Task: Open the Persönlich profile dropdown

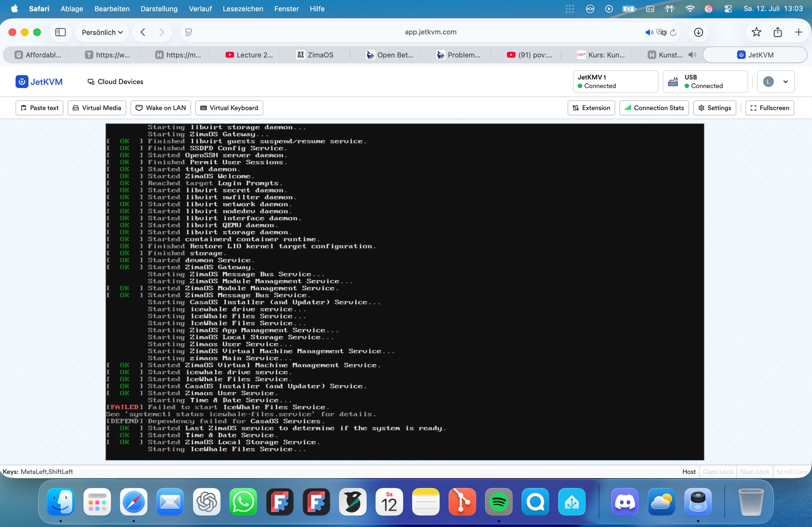Action: click(x=102, y=32)
